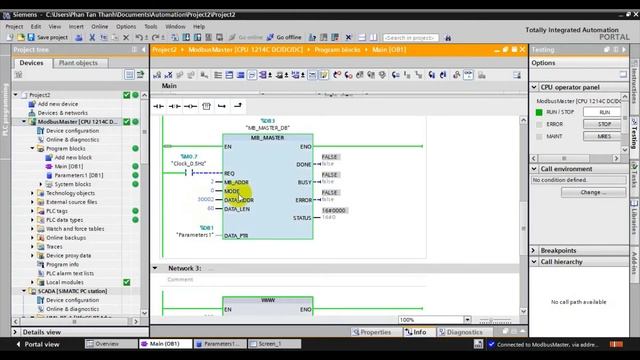Click the RUN / STOP green indicator
Image resolution: width=640 pixels, height=360 pixels.
(x=539, y=112)
